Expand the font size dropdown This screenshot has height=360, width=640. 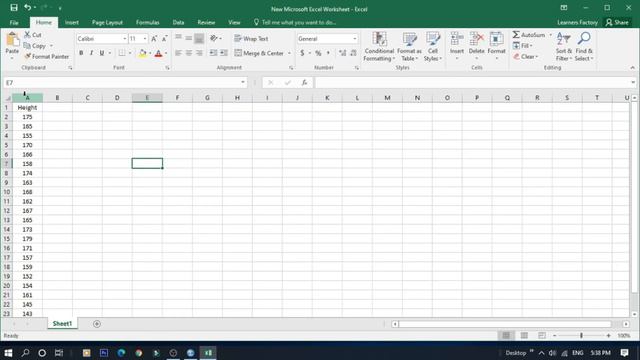[x=145, y=39]
